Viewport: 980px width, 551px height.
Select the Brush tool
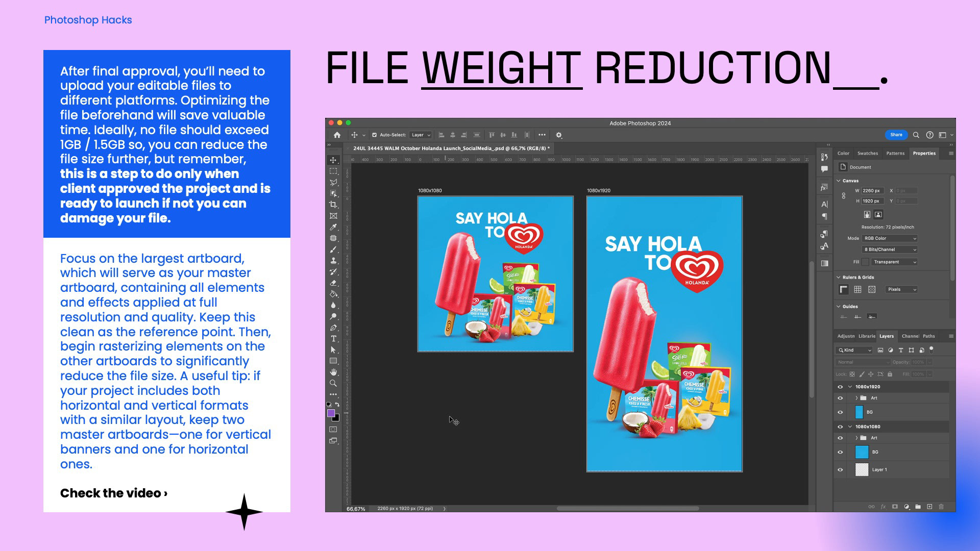click(x=333, y=249)
